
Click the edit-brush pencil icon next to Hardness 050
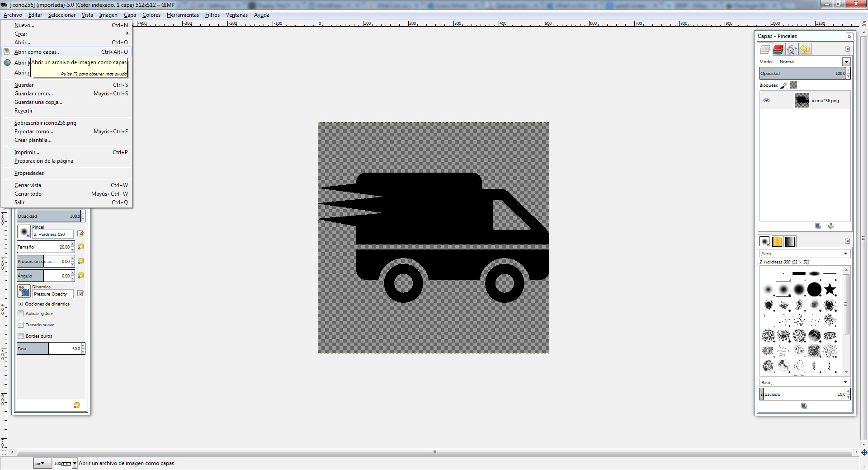[x=80, y=234]
